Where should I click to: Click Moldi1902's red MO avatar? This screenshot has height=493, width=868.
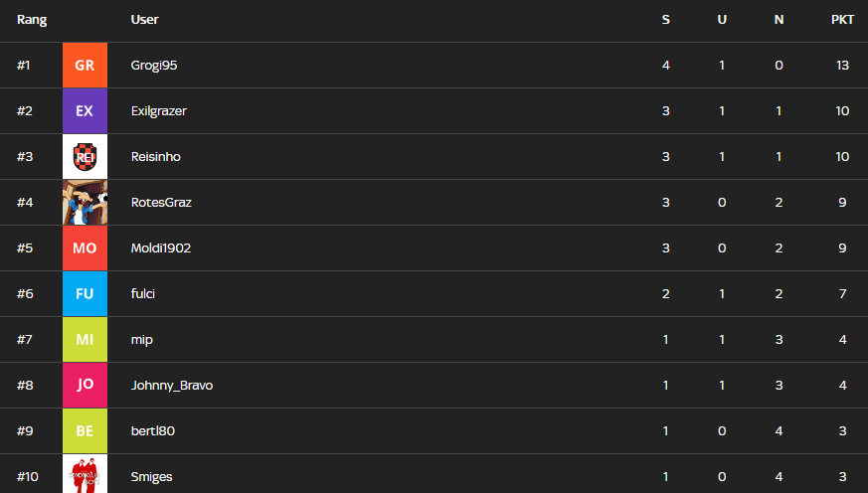pyautogui.click(x=85, y=248)
